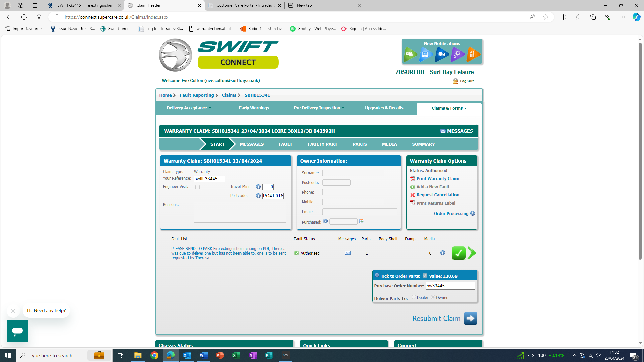The height and width of the screenshot is (362, 644).
Task: Open the fault messages envelope icon
Action: point(348,253)
